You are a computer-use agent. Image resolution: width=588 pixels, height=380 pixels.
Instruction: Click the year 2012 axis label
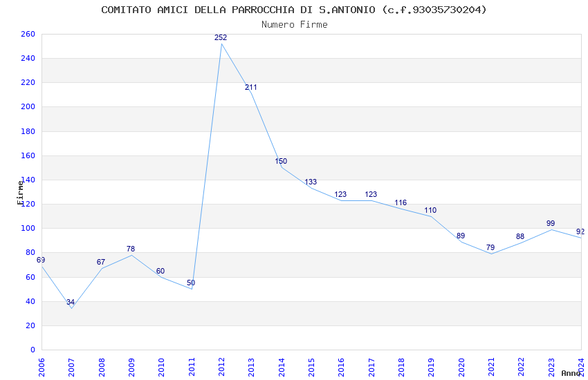tap(221, 367)
